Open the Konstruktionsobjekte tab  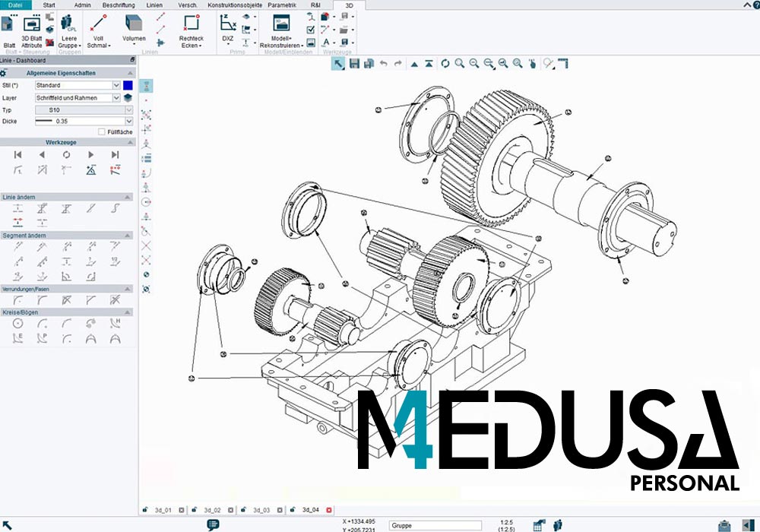pos(235,5)
